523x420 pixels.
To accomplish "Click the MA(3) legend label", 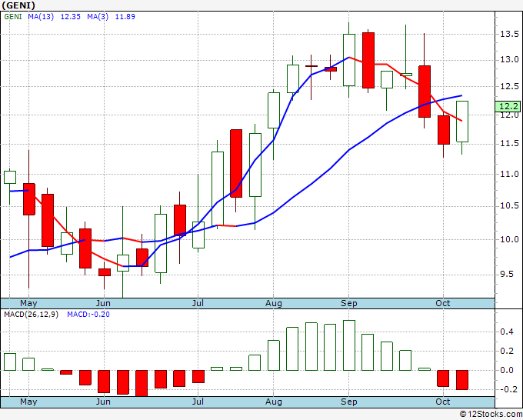I will tap(98, 17).
